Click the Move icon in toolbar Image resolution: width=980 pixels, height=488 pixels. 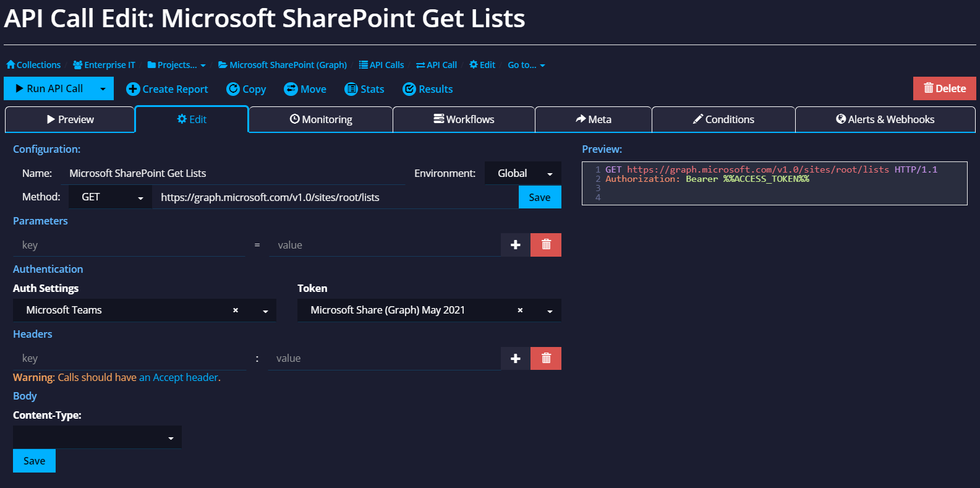point(291,89)
